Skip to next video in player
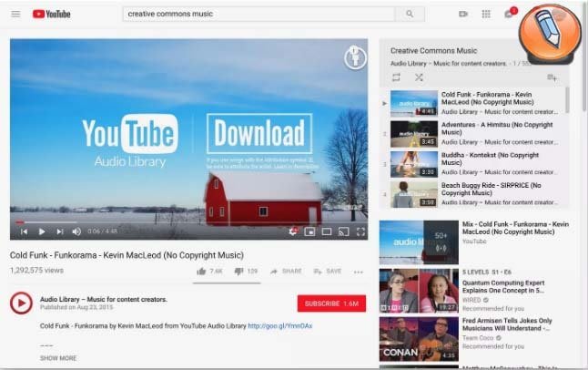The width and height of the screenshot is (588, 370). point(60,231)
